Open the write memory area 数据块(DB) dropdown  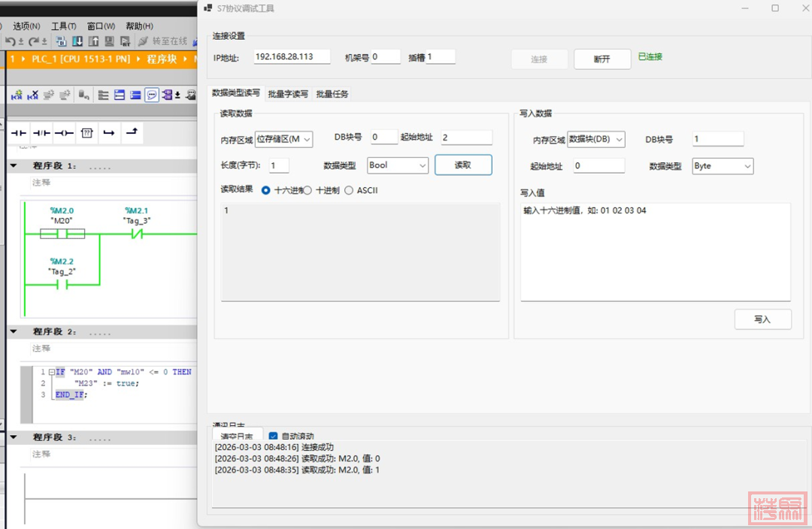[596, 139]
